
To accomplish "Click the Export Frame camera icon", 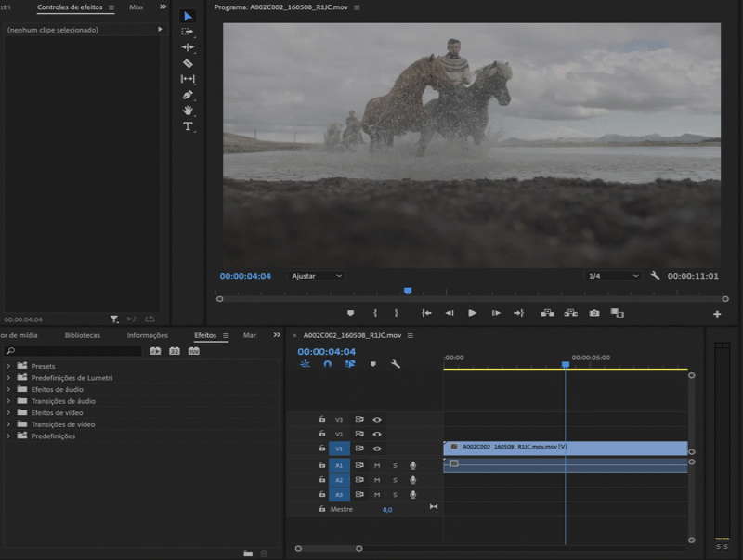I will [x=594, y=314].
